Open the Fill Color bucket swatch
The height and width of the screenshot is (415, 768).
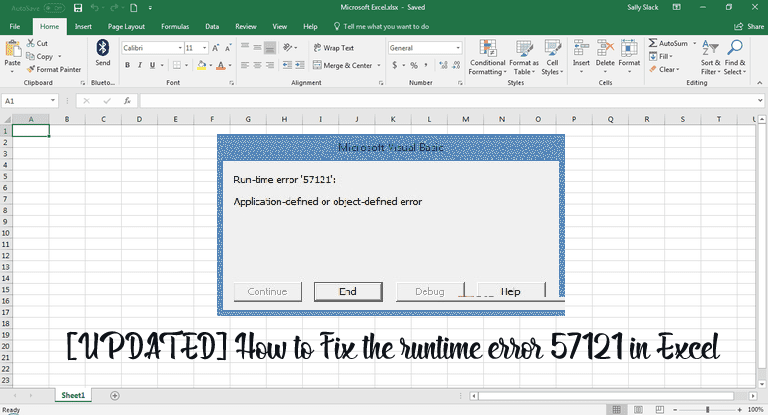pos(202,65)
